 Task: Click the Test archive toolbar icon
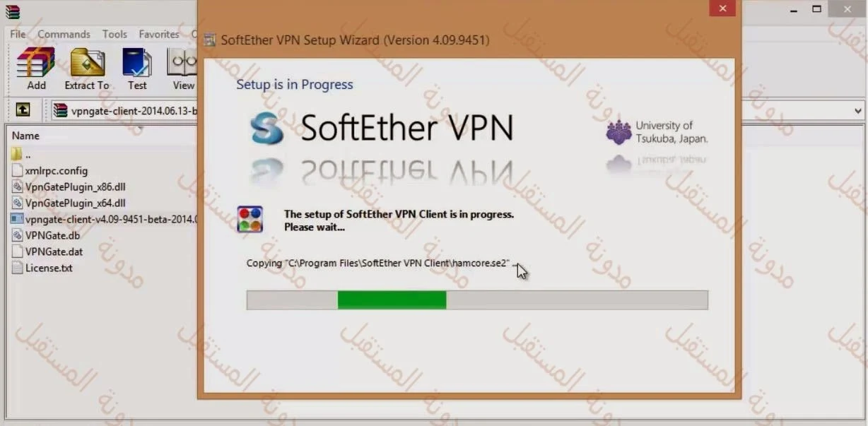(x=137, y=69)
